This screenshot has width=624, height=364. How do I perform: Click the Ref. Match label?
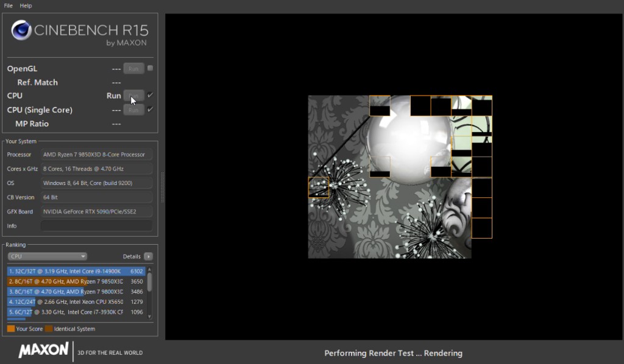(x=37, y=82)
